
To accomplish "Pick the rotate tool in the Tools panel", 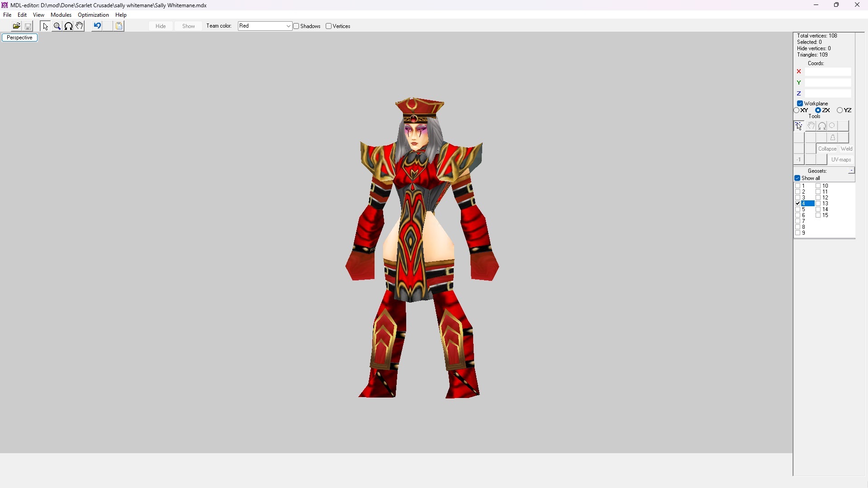I will pos(822,126).
